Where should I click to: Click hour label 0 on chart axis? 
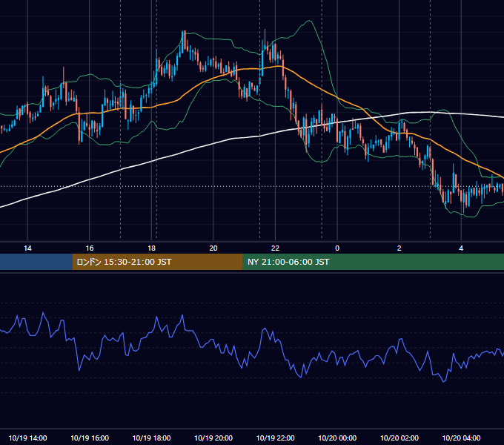point(337,248)
